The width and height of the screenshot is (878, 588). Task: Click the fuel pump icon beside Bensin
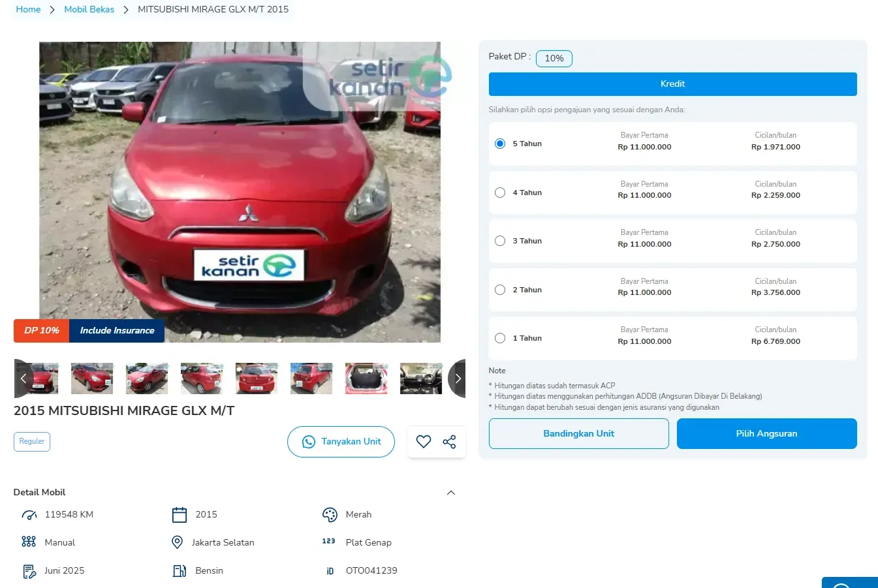[x=179, y=571]
